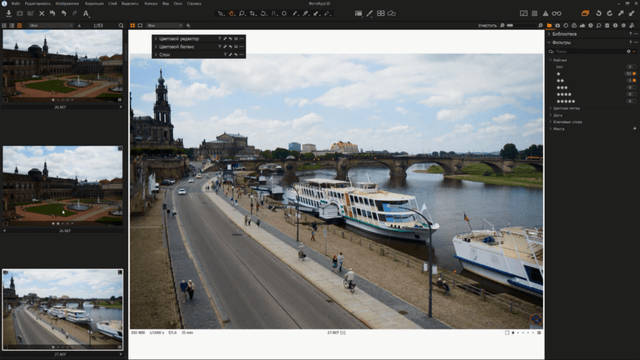This screenshot has width=640, height=360.
Task: Click the Apply adjustments down-arrow icon
Action: coord(631,13)
